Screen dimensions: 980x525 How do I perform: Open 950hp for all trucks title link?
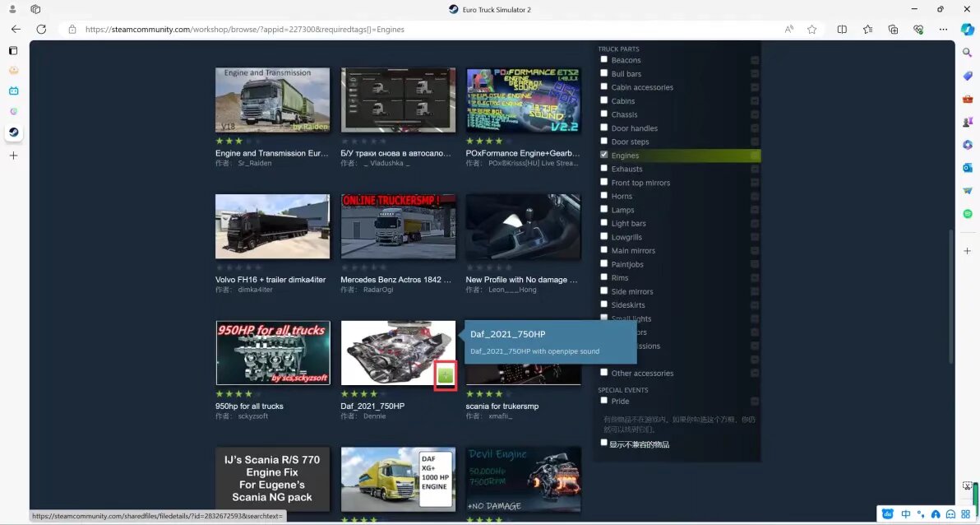point(249,407)
